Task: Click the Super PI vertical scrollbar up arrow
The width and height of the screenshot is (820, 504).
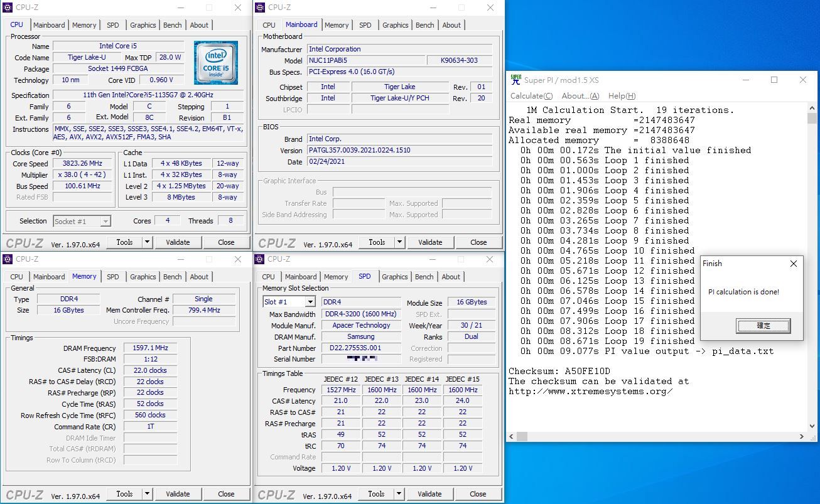Action: 811,108
